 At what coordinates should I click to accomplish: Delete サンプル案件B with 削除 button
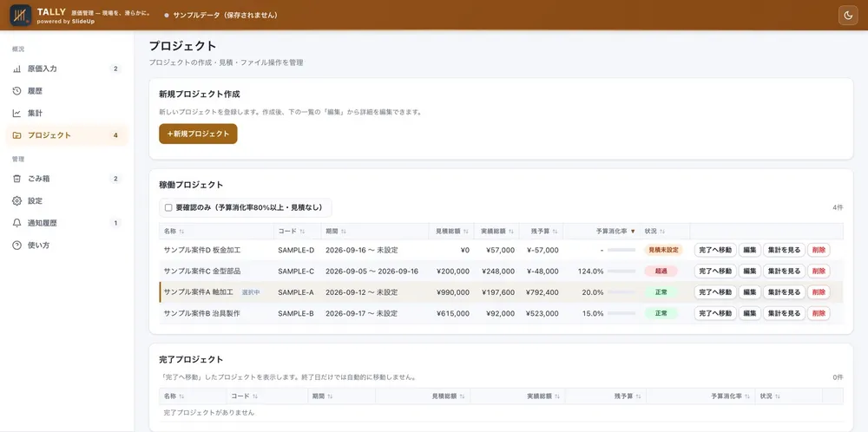click(x=819, y=314)
